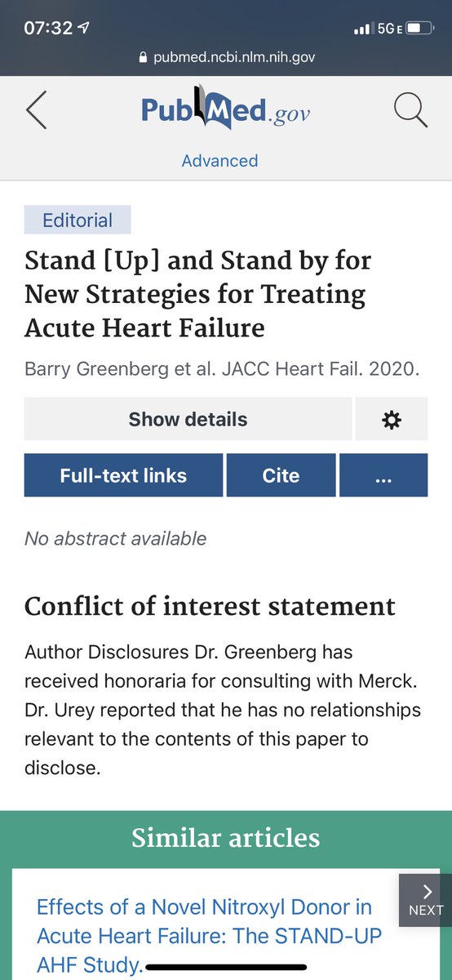Open the search magnifier icon
This screenshot has width=452, height=980.
(410, 110)
